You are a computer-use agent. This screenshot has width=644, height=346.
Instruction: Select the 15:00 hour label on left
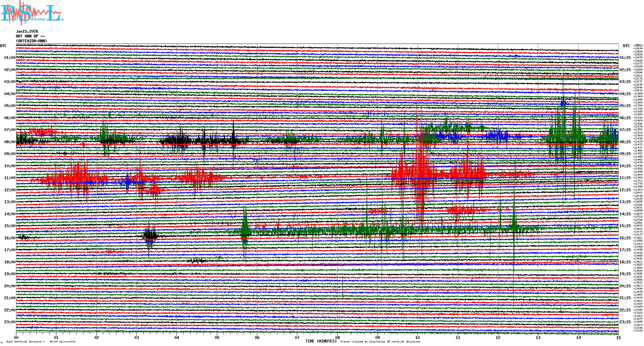pos(10,226)
